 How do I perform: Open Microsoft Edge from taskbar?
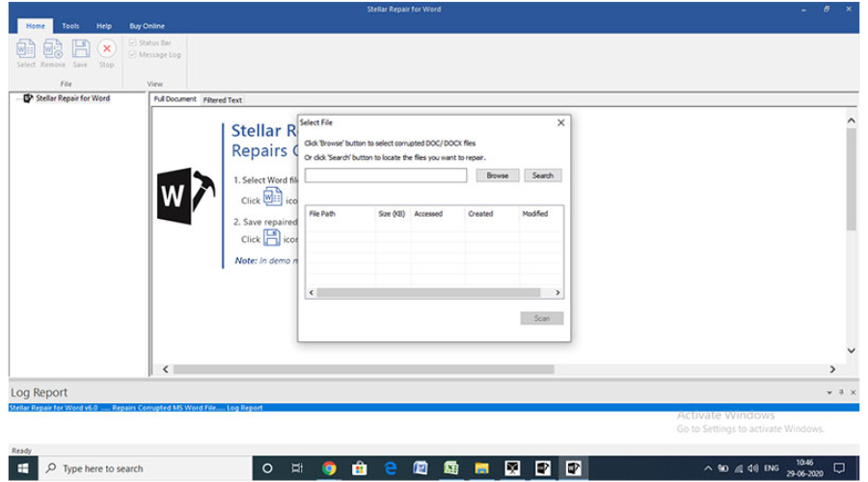pyautogui.click(x=391, y=469)
